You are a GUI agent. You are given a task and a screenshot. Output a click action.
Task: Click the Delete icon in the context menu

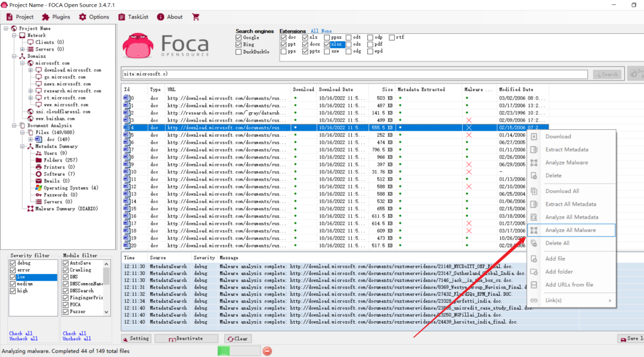point(534,176)
